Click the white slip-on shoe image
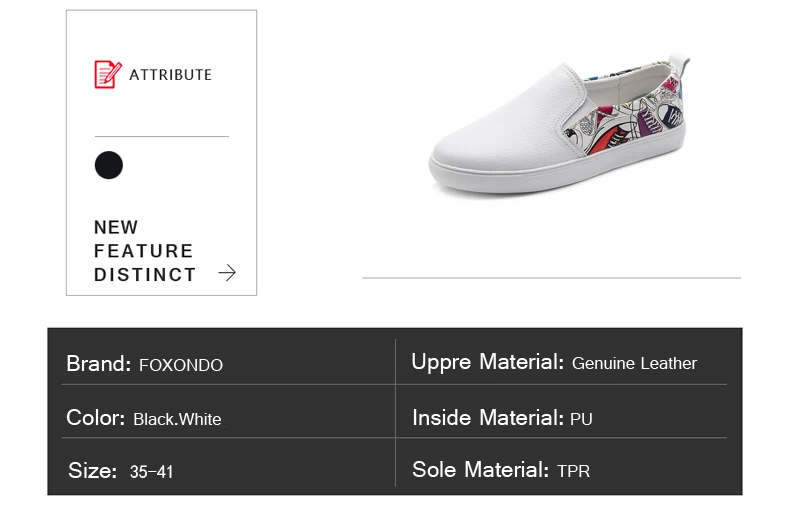This screenshot has height=527, width=790. pos(559,125)
